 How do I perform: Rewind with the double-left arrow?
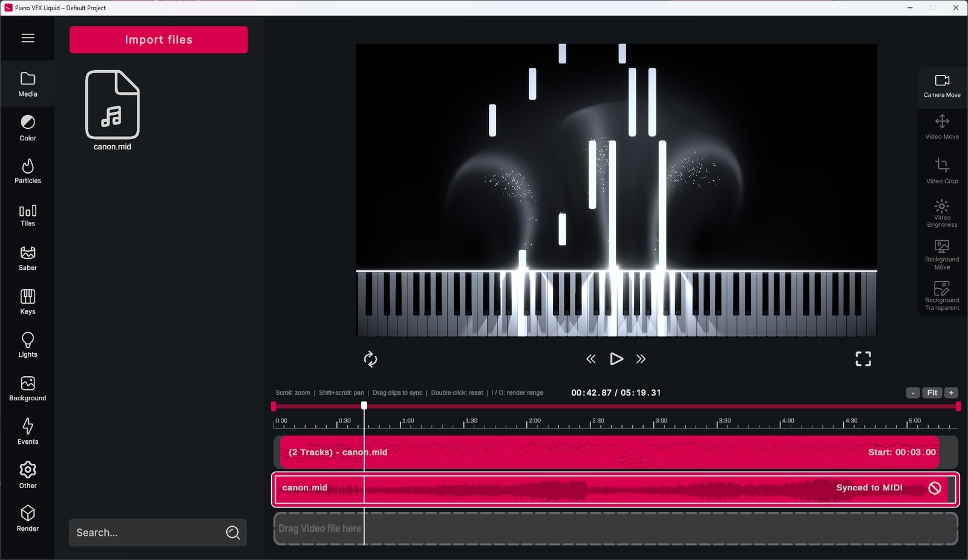click(591, 359)
